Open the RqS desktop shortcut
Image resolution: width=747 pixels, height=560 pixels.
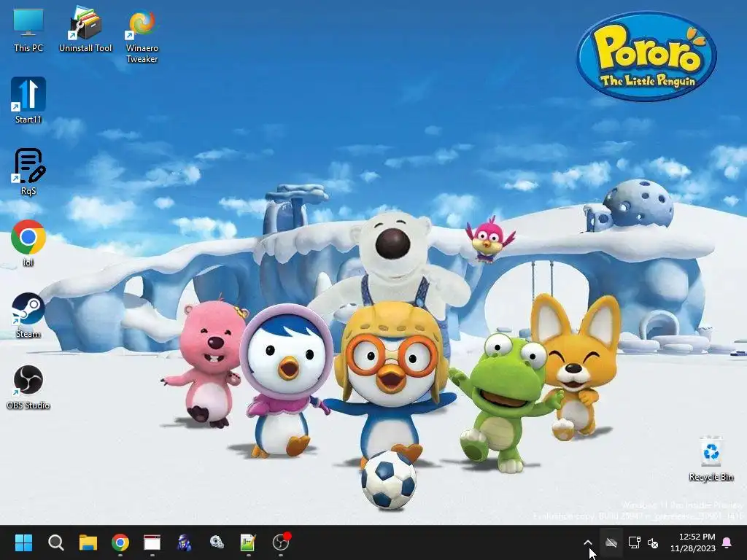pos(28,172)
